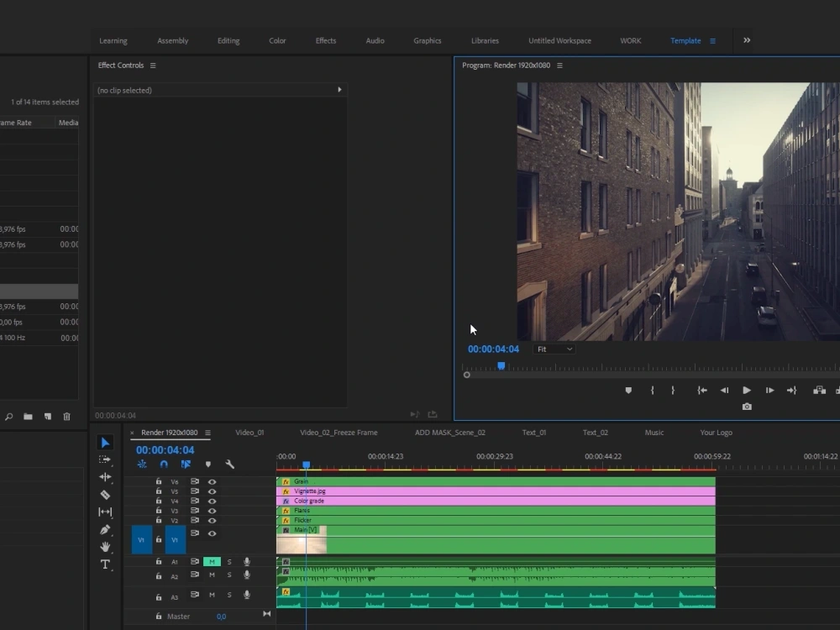Screen dimensions: 840x630
Task: Toggle track lock on A3
Action: coord(159,596)
